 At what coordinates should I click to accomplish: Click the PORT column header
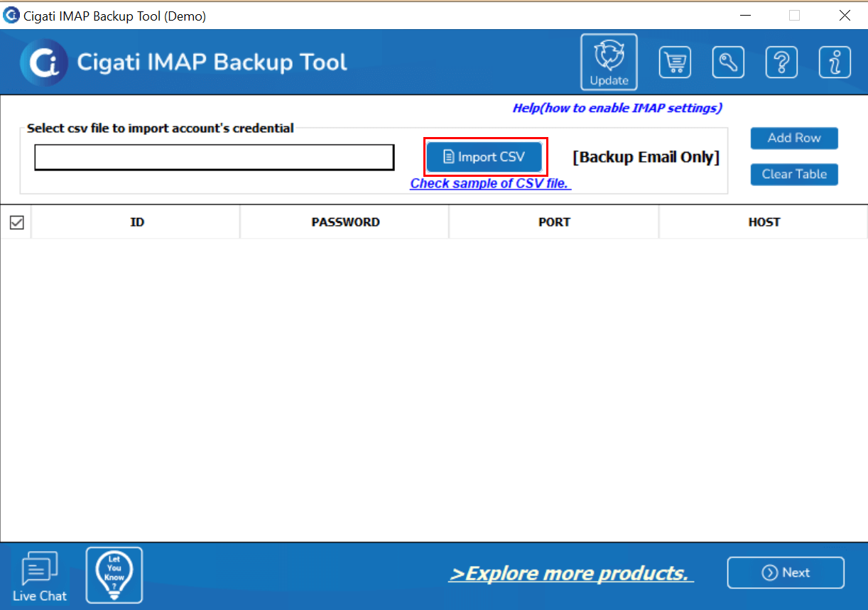click(554, 222)
